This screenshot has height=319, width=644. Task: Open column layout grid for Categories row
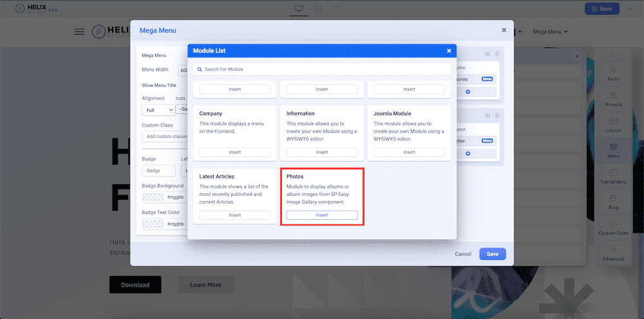tap(488, 54)
